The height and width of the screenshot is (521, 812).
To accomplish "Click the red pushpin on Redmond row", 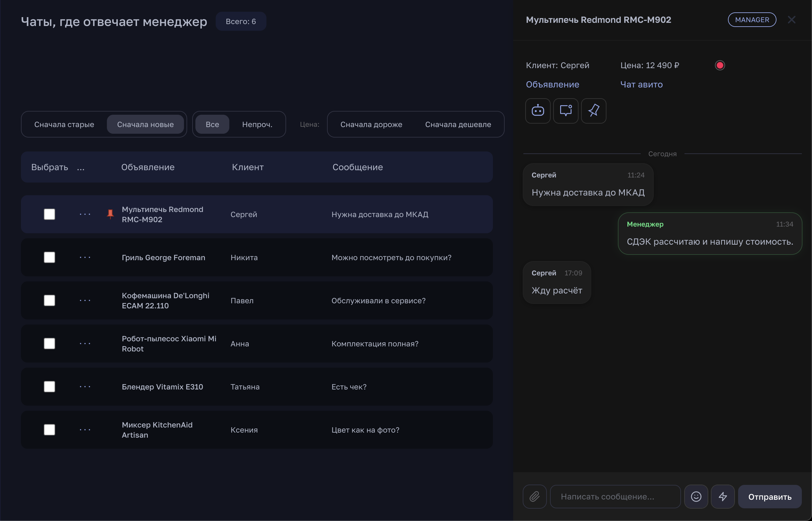I will coord(110,214).
